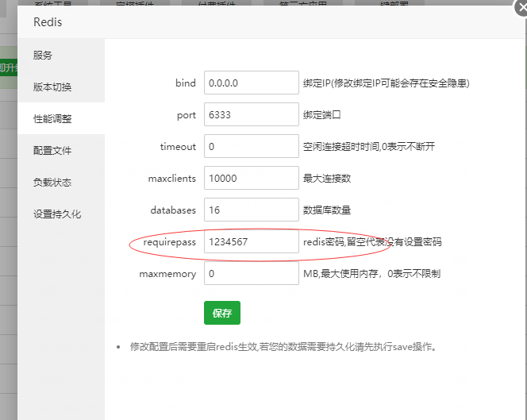Click the maxclients label
The image size is (527, 420).
click(172, 178)
